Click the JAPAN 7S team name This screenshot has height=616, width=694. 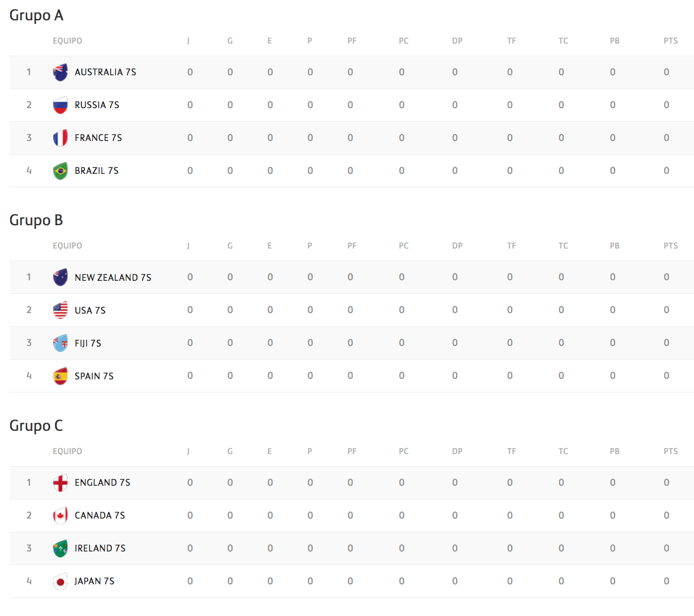[x=94, y=581]
